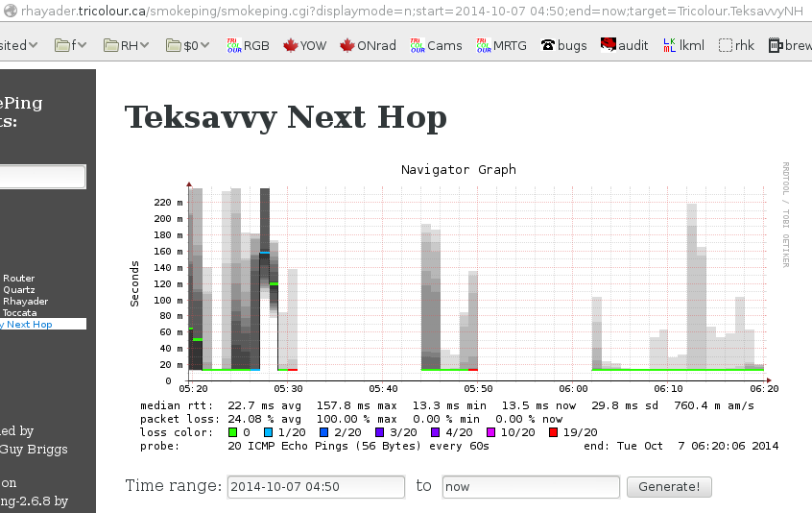
Task: Open the most visited bookmarks dropdown
Action: pyautogui.click(x=19, y=45)
